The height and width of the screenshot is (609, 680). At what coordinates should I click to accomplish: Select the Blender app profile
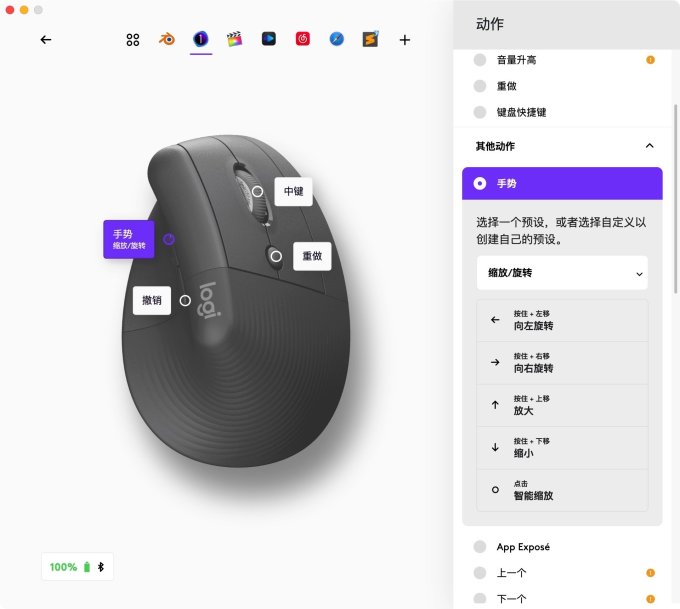click(167, 39)
